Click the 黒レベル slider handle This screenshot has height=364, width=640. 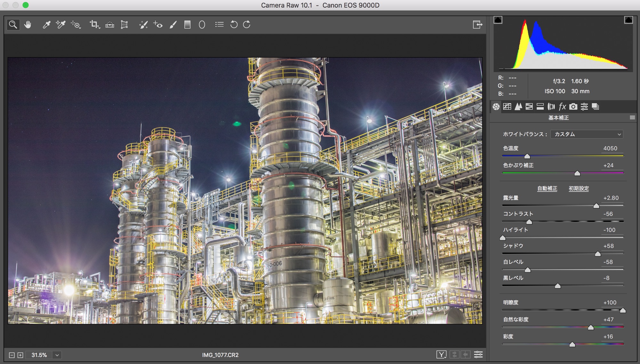558,286
